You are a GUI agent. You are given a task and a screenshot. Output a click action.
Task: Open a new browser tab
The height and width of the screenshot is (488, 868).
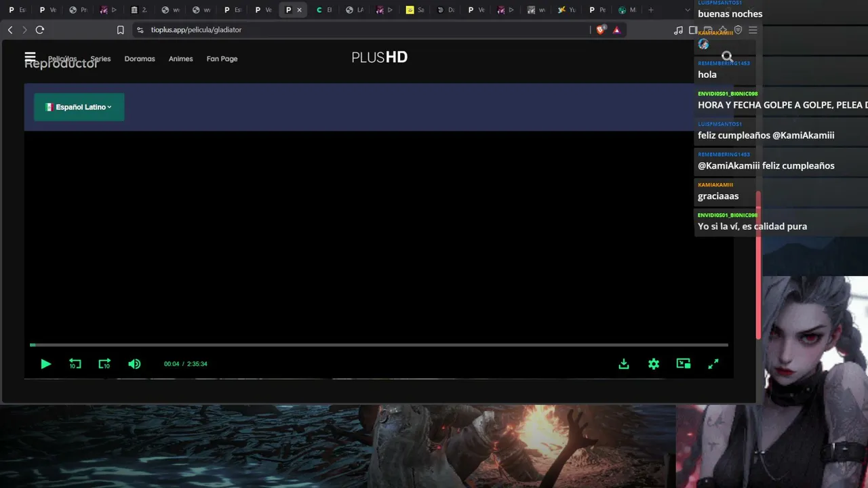click(x=651, y=10)
